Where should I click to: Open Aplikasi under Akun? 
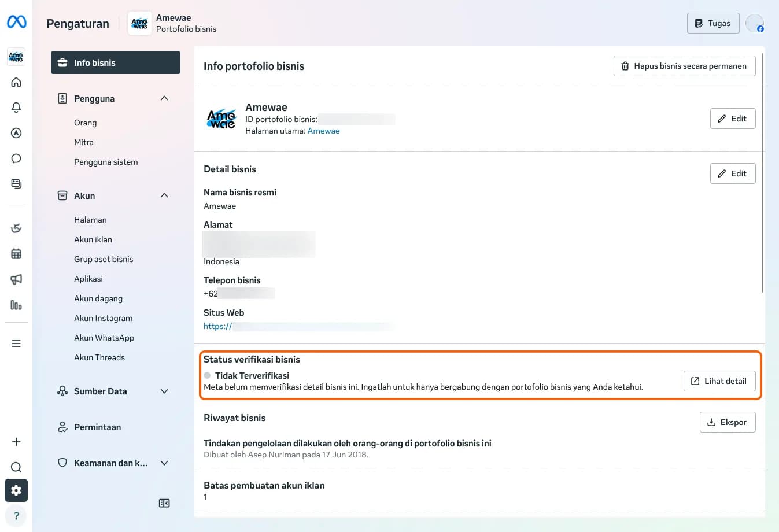pyautogui.click(x=88, y=279)
